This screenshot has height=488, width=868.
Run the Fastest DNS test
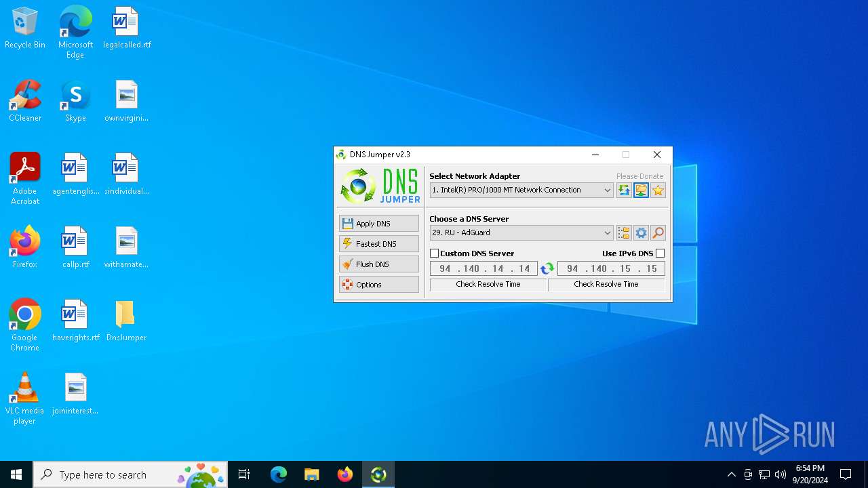[x=379, y=244]
